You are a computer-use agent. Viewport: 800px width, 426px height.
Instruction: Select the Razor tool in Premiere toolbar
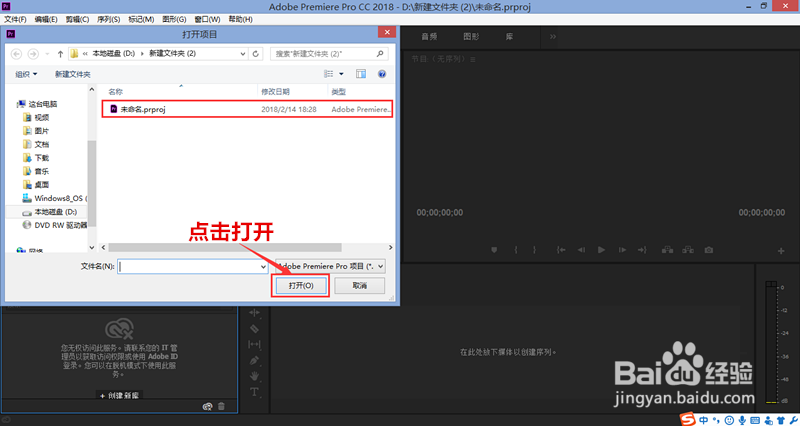point(254,329)
